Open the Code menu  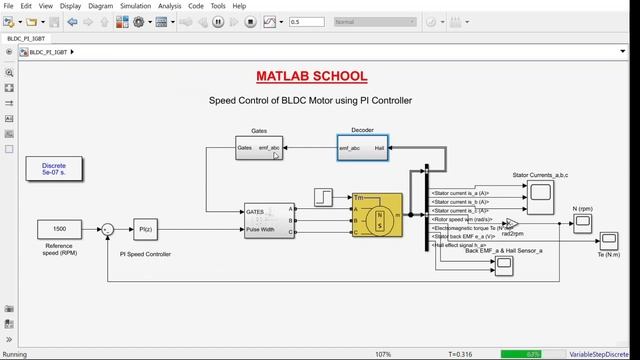196,6
